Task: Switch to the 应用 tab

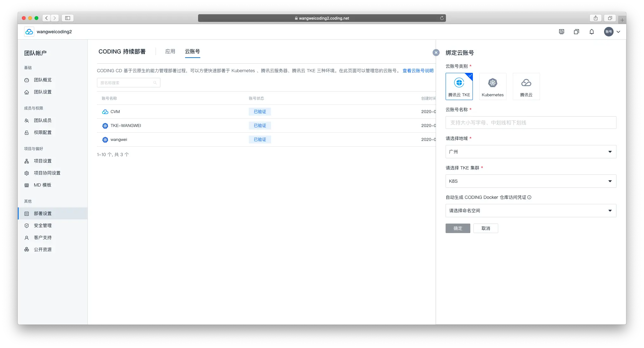Action: tap(170, 51)
